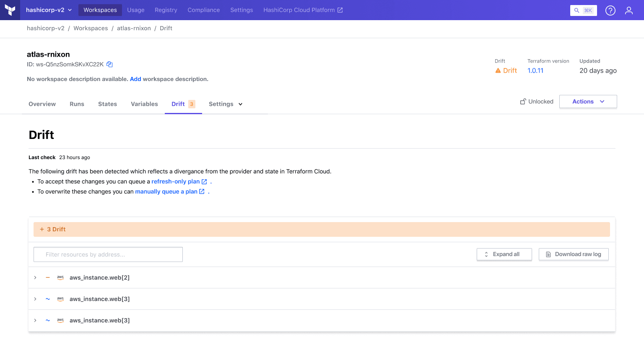
Task: Copy the workspace ID with the copy icon
Action: click(109, 64)
